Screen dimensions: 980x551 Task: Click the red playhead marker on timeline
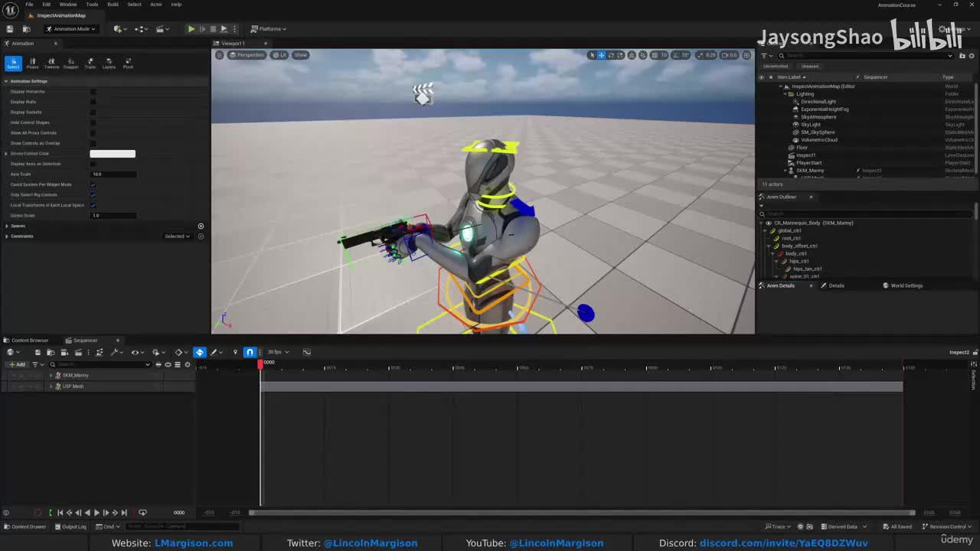point(260,364)
